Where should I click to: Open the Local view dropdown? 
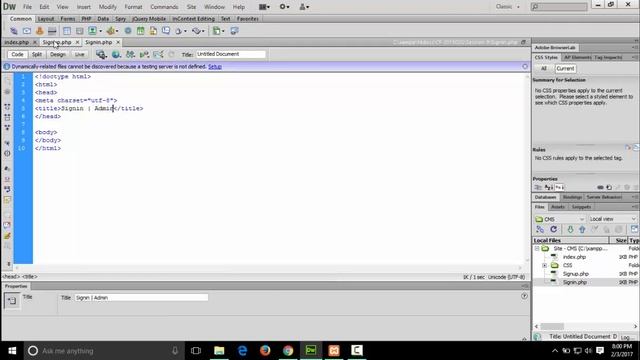612,219
